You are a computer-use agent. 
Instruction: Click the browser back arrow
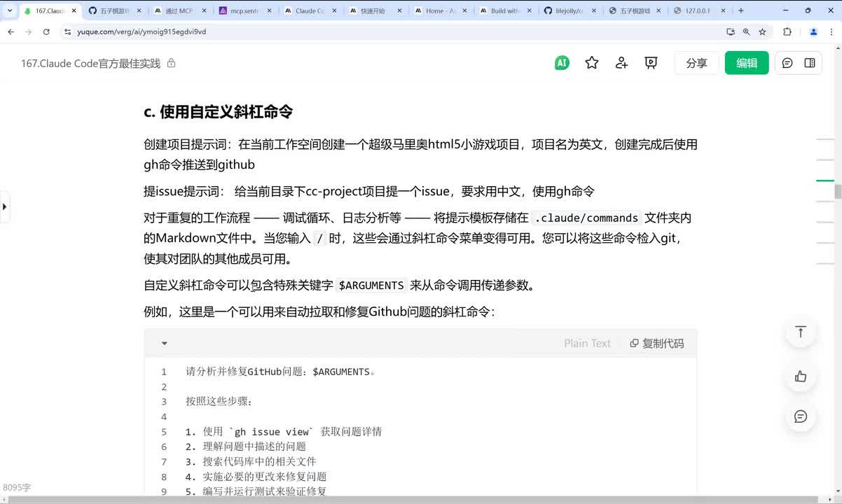(11, 31)
